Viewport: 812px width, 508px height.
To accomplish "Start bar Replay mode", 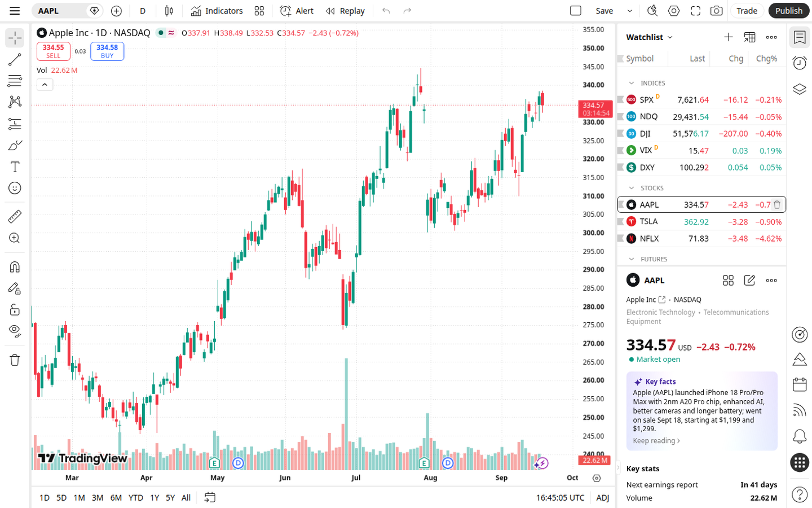I will 345,11.
